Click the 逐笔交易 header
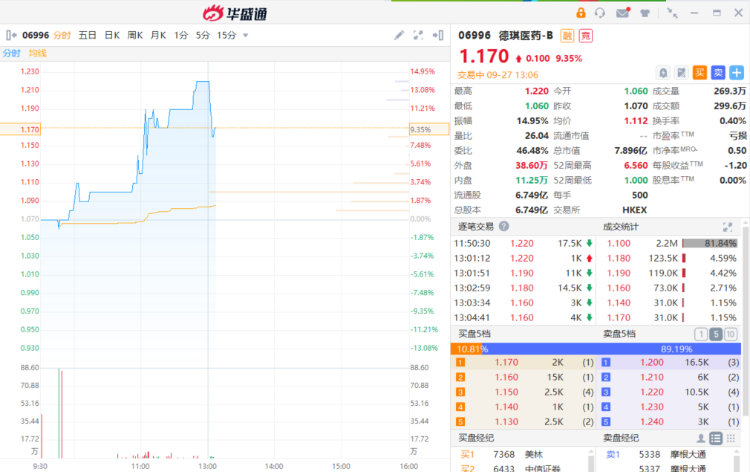The width and height of the screenshot is (750, 472). (x=476, y=226)
